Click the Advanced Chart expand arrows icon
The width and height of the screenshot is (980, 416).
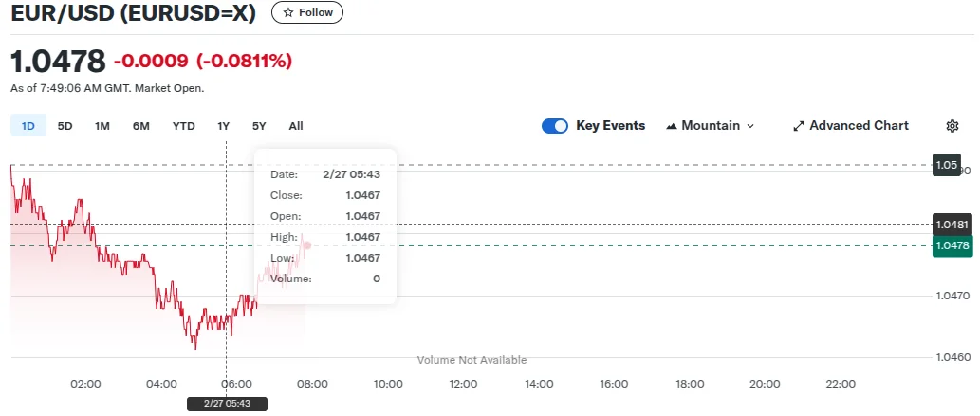[x=799, y=126]
